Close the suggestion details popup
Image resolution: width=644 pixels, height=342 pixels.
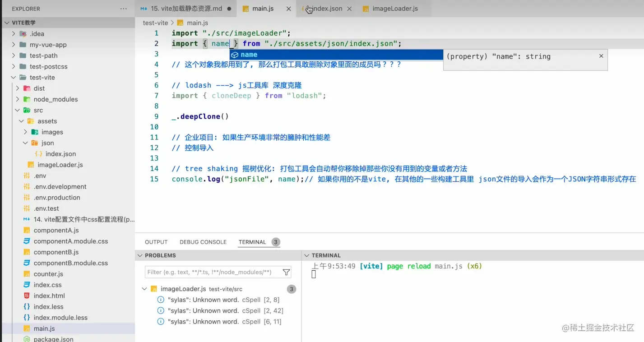(x=601, y=56)
